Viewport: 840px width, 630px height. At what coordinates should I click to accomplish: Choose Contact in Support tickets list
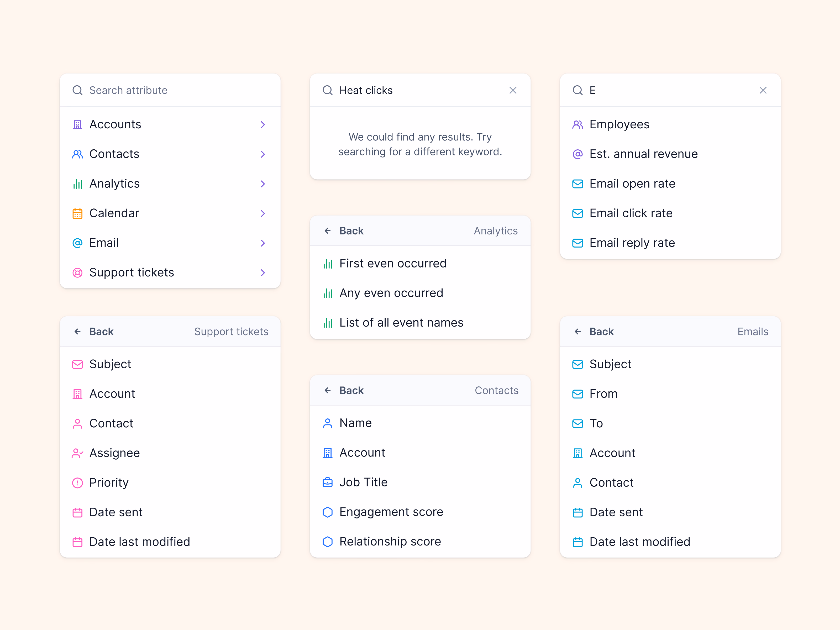tap(170, 424)
